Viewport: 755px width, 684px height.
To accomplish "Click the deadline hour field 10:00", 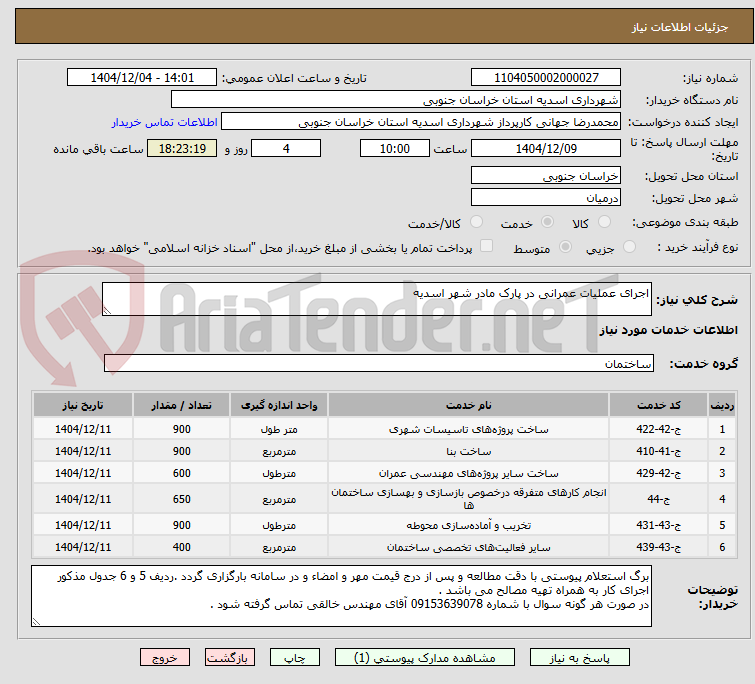I will 394,148.
